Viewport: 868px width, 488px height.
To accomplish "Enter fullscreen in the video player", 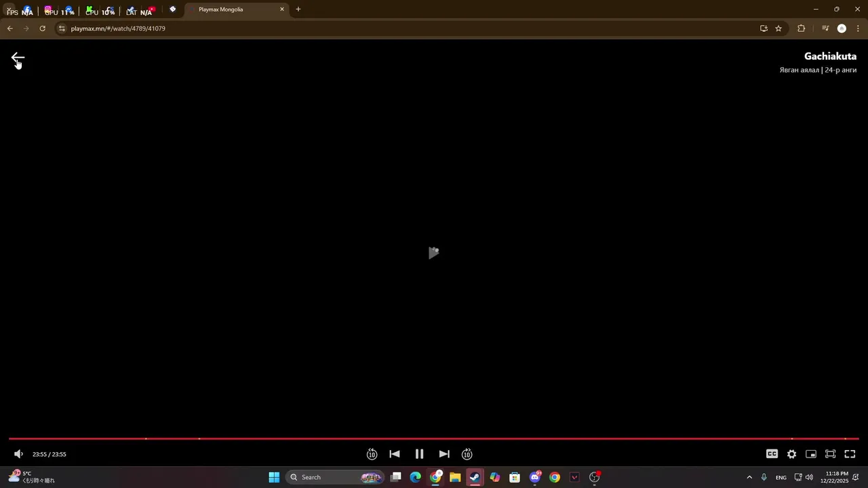I will [x=850, y=454].
